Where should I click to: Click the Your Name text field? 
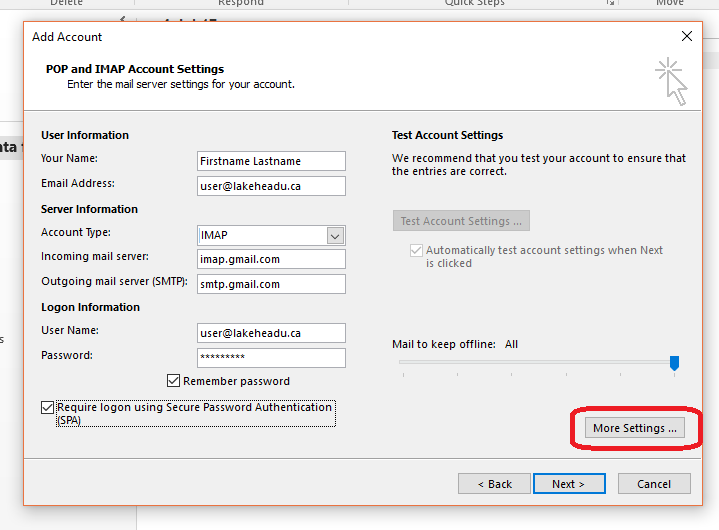pyautogui.click(x=271, y=161)
